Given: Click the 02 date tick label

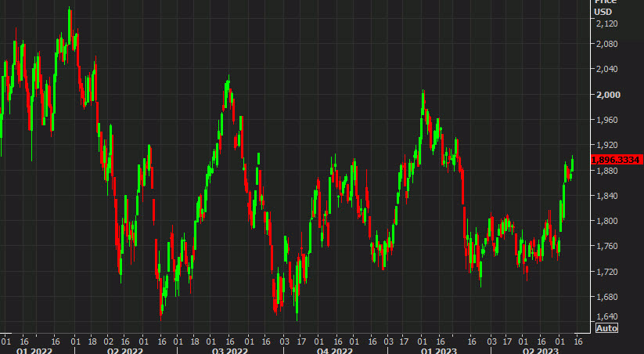Looking at the screenshot, I should pyautogui.click(x=109, y=341).
